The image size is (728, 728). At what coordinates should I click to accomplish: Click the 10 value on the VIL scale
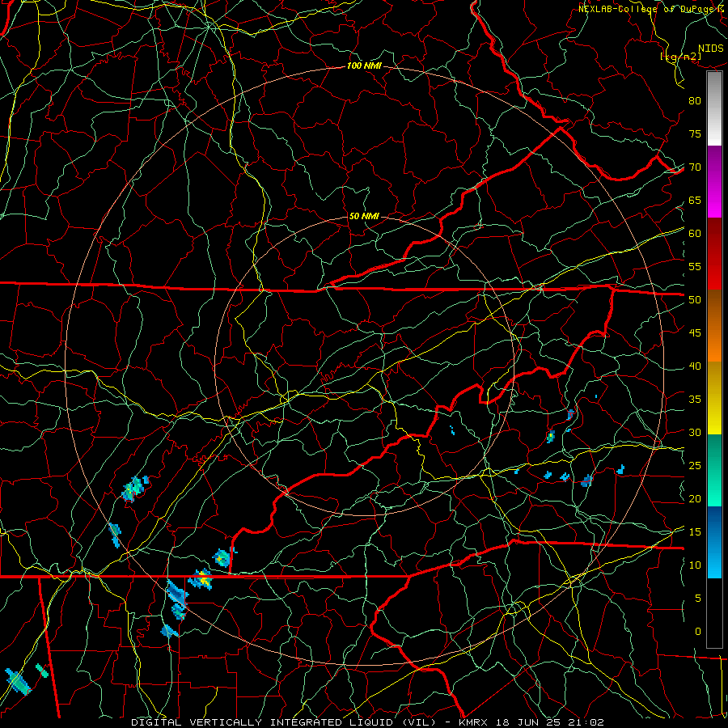point(695,565)
